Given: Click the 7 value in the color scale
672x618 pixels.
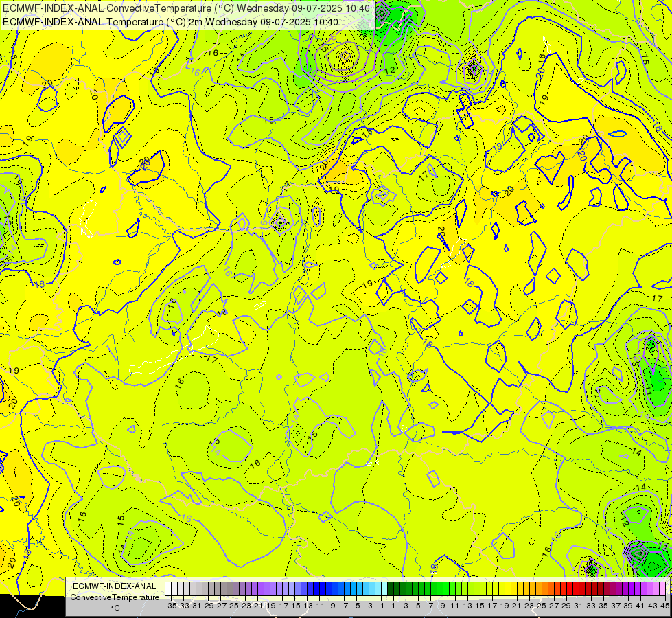Looking at the screenshot, I should click(x=430, y=606).
